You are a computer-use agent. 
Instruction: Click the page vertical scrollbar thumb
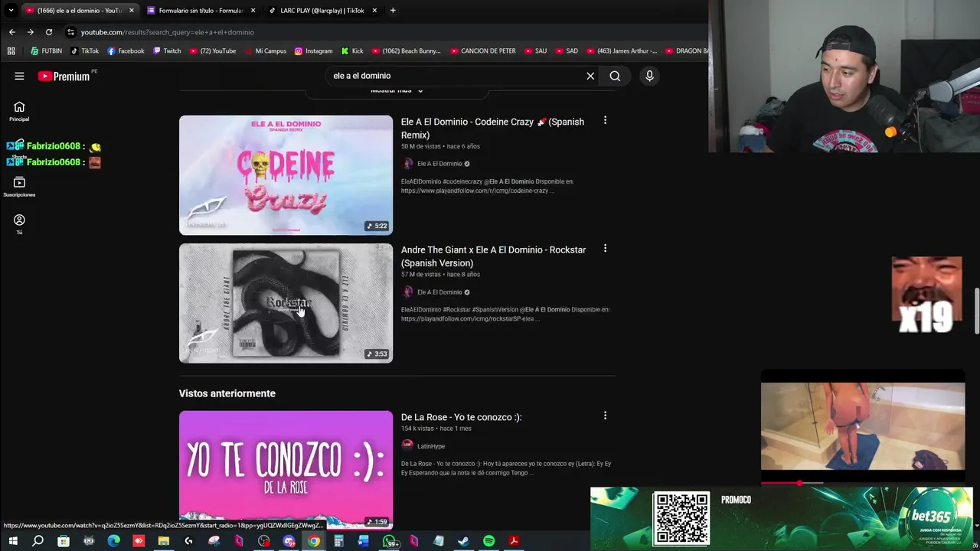coord(976,311)
